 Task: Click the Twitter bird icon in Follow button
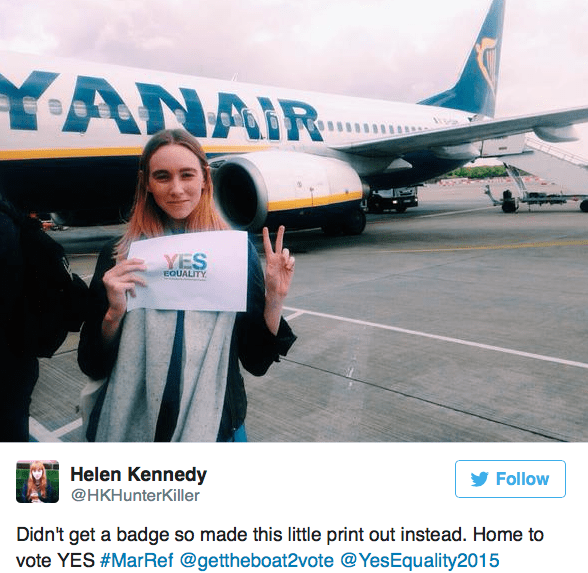click(x=479, y=479)
